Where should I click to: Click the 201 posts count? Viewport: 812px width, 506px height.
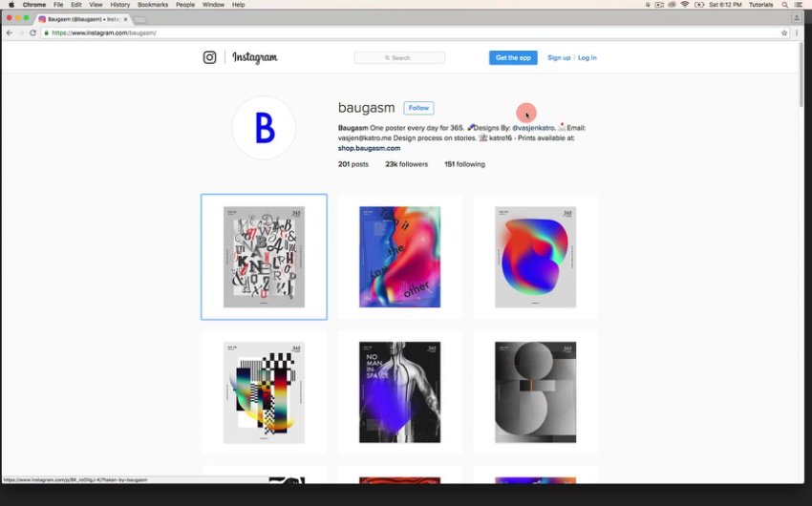353,164
